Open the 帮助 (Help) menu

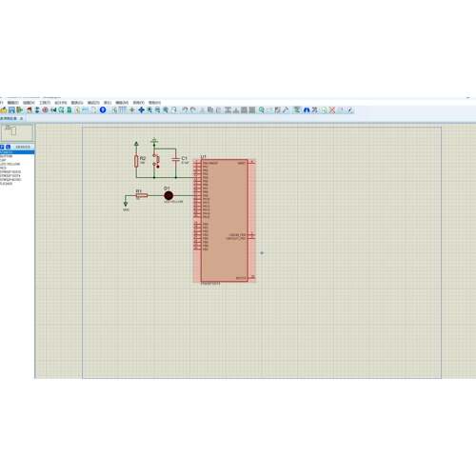coord(154,103)
